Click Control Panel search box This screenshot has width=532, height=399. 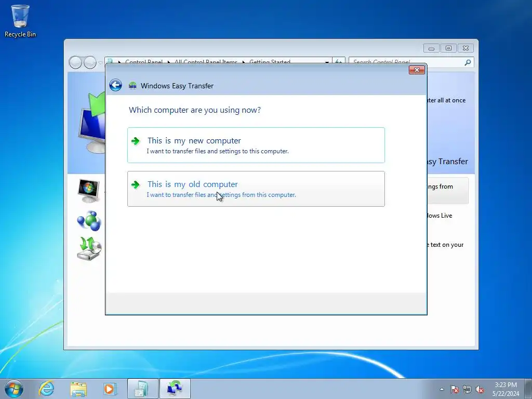[x=407, y=62]
